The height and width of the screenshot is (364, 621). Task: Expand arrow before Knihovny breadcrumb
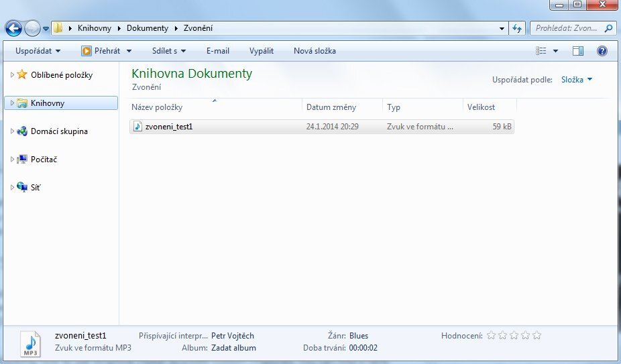click(x=70, y=28)
